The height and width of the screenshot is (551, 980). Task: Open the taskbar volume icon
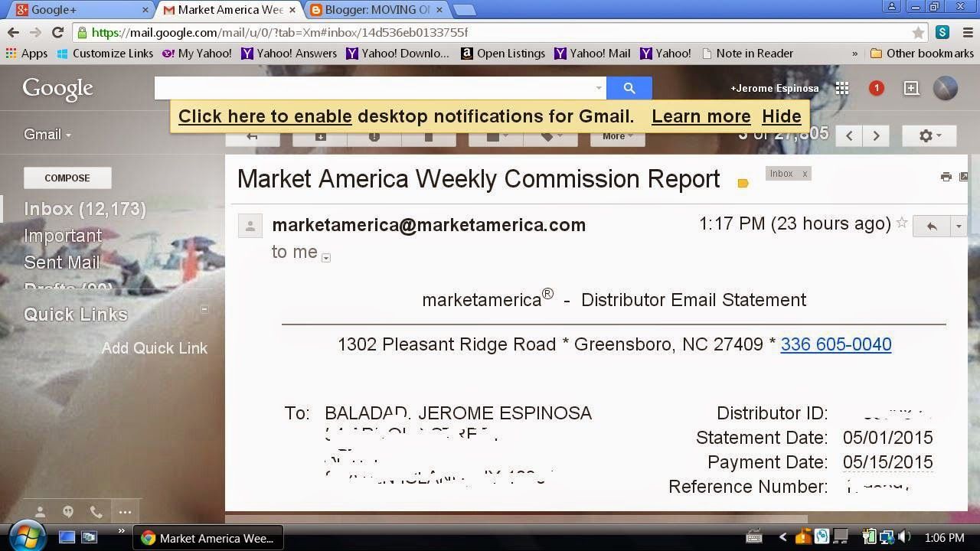click(905, 537)
